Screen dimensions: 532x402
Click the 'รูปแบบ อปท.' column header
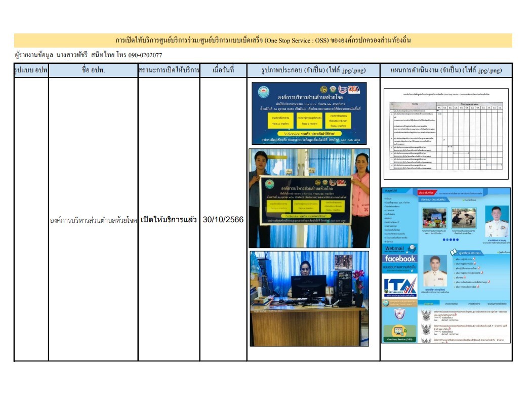[x=31, y=70]
